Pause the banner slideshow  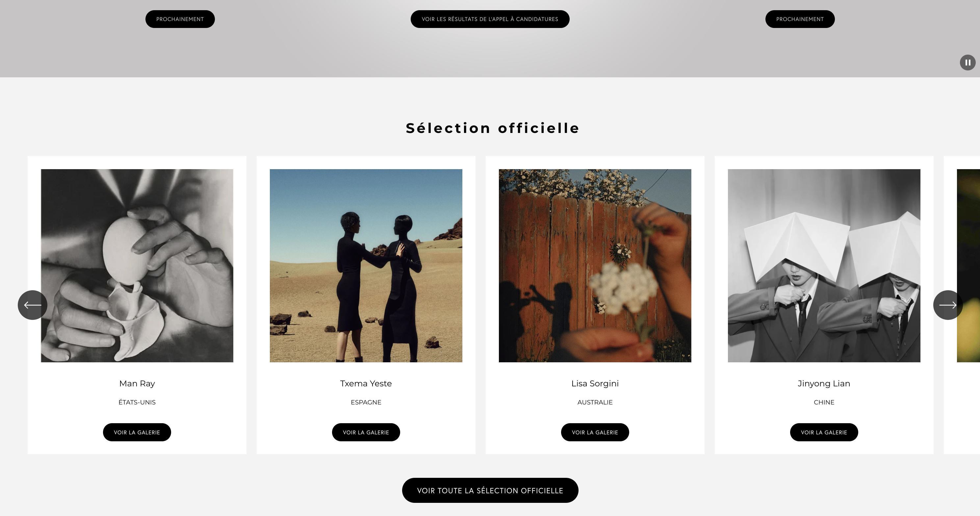pyautogui.click(x=967, y=63)
